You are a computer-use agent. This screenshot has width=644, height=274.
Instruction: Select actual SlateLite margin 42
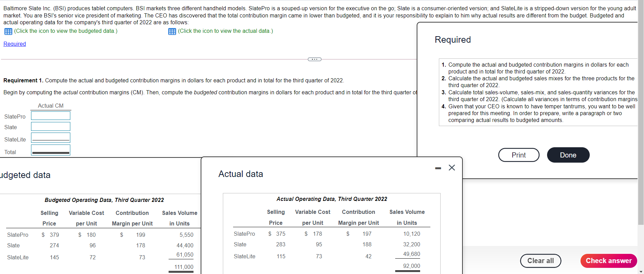pyautogui.click(x=368, y=256)
